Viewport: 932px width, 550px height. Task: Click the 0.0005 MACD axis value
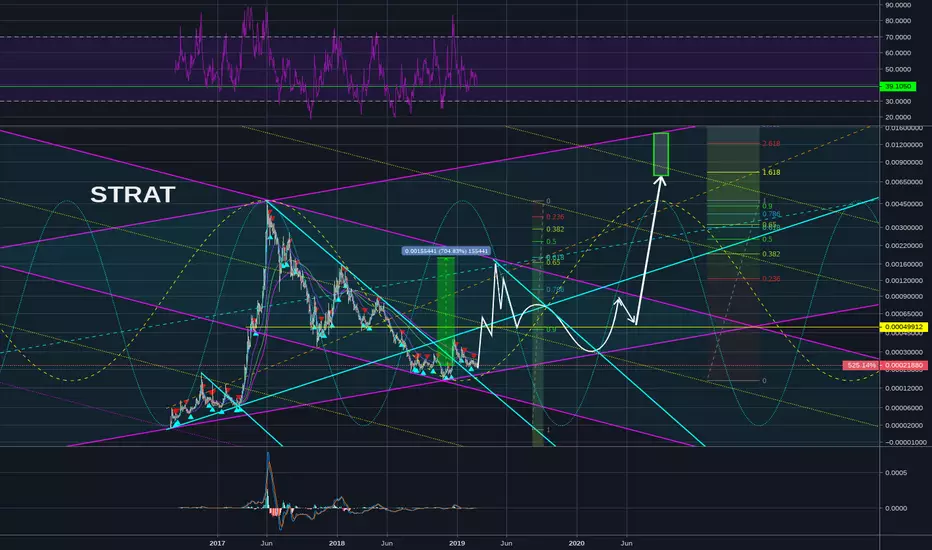(898, 473)
